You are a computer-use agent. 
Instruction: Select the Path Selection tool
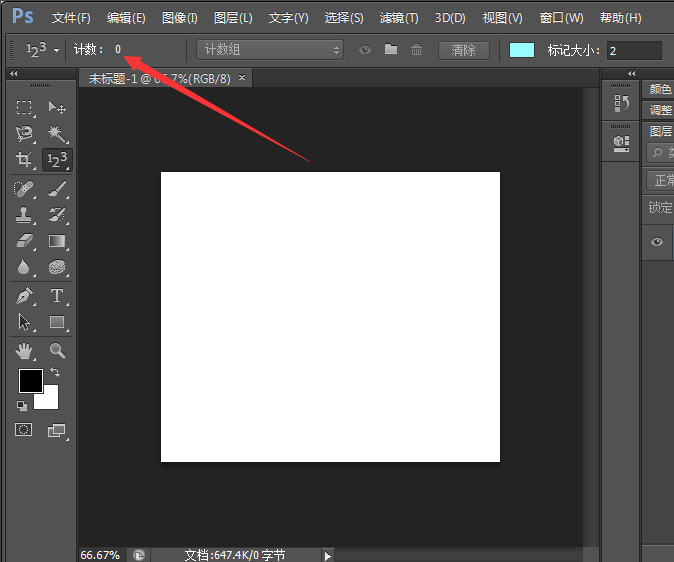(24, 322)
